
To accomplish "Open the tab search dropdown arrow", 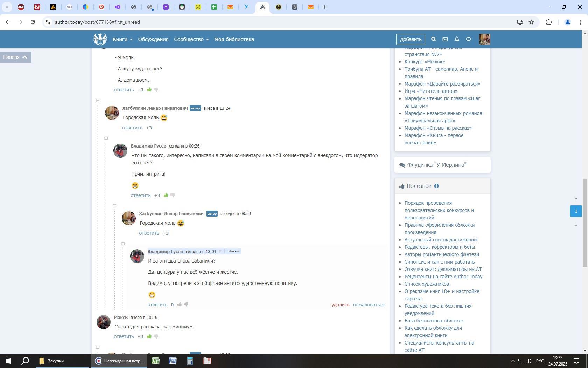I will 7,7.
